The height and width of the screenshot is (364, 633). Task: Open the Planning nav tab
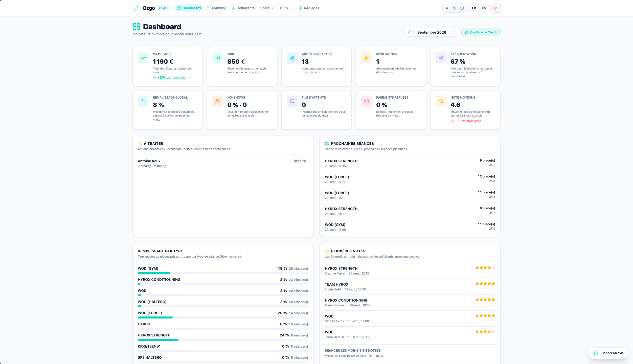tap(217, 8)
